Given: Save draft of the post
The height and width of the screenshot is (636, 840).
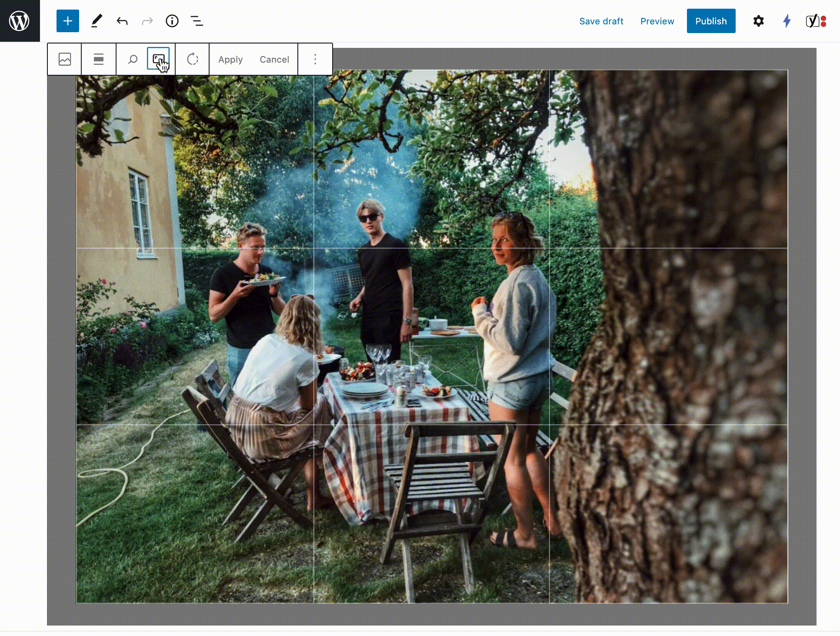Looking at the screenshot, I should point(601,21).
